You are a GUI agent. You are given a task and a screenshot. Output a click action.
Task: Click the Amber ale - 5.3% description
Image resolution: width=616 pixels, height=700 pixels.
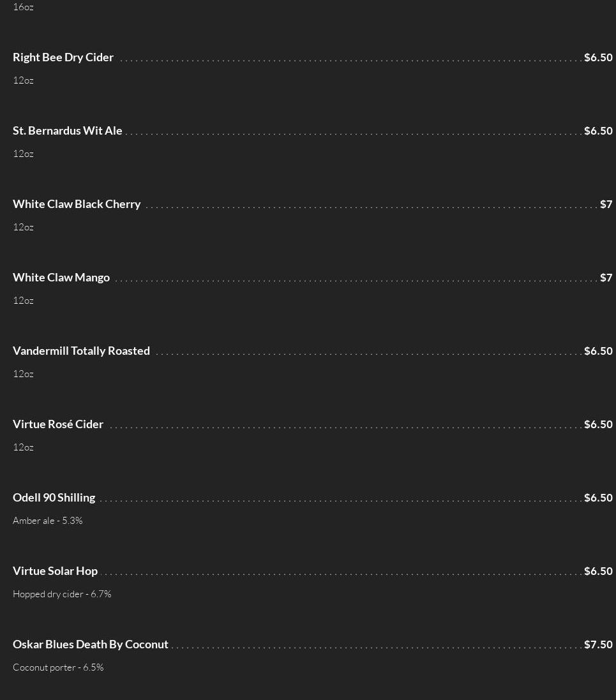pos(48,521)
